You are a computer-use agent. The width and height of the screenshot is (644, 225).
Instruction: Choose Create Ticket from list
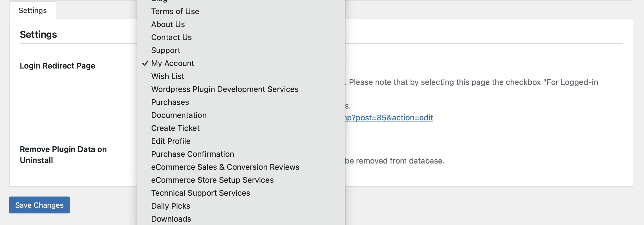241,128
